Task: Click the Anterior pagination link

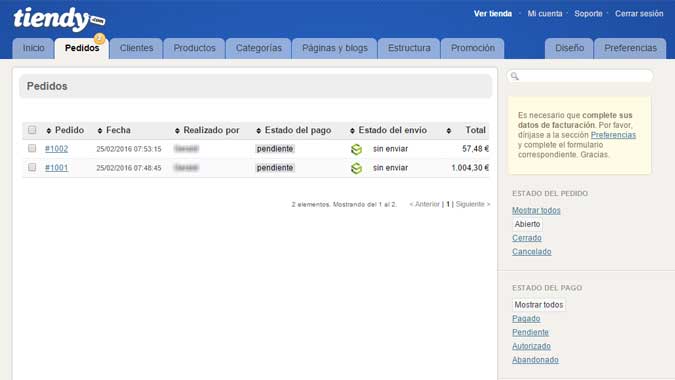Action: coord(424,204)
